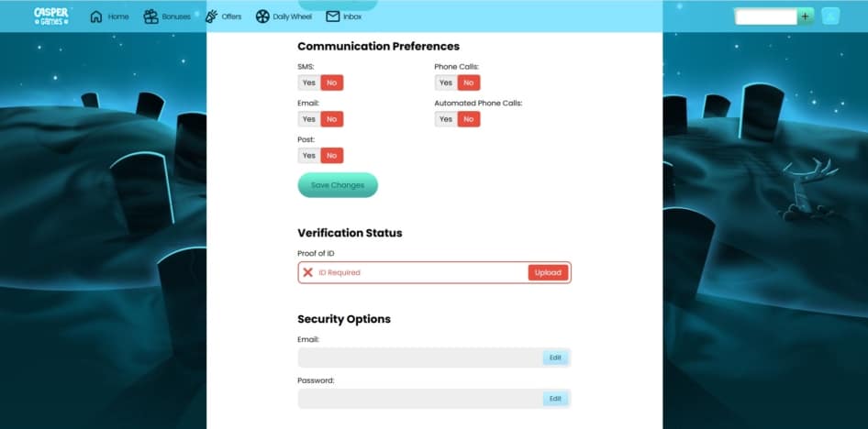Turn on Post communication with Yes
This screenshot has width=868, height=429.
click(309, 156)
